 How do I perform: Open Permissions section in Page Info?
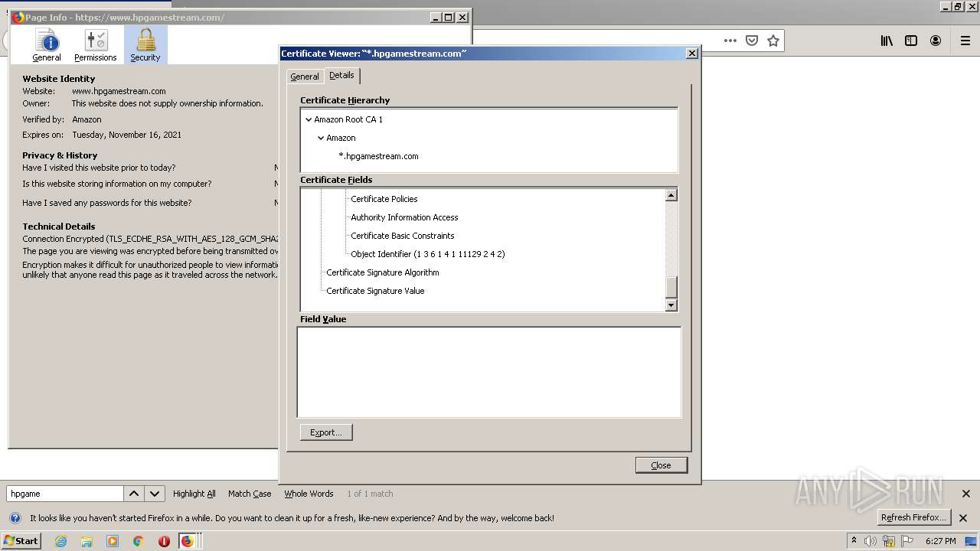click(x=96, y=45)
